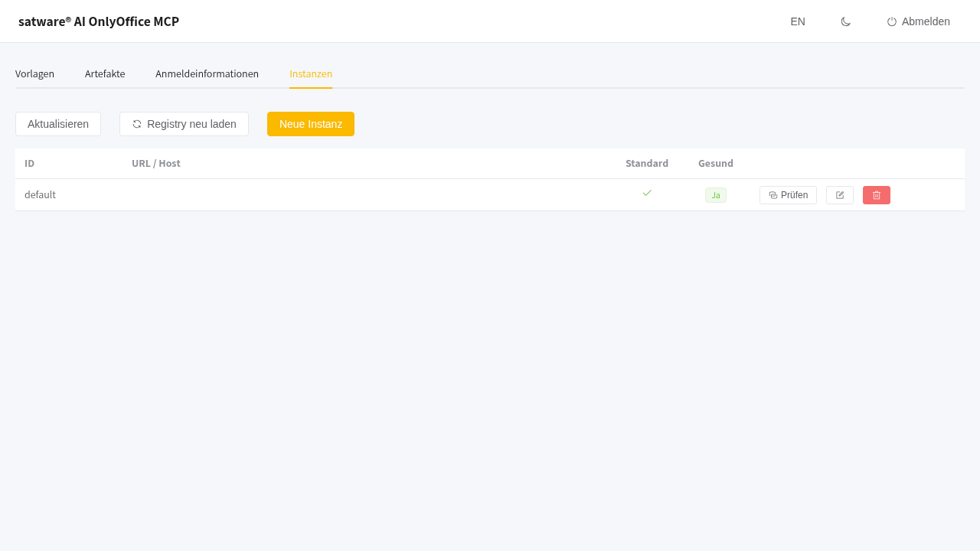Click the reload icon in Registry neu laden
The width and height of the screenshot is (980, 551).
pos(137,124)
